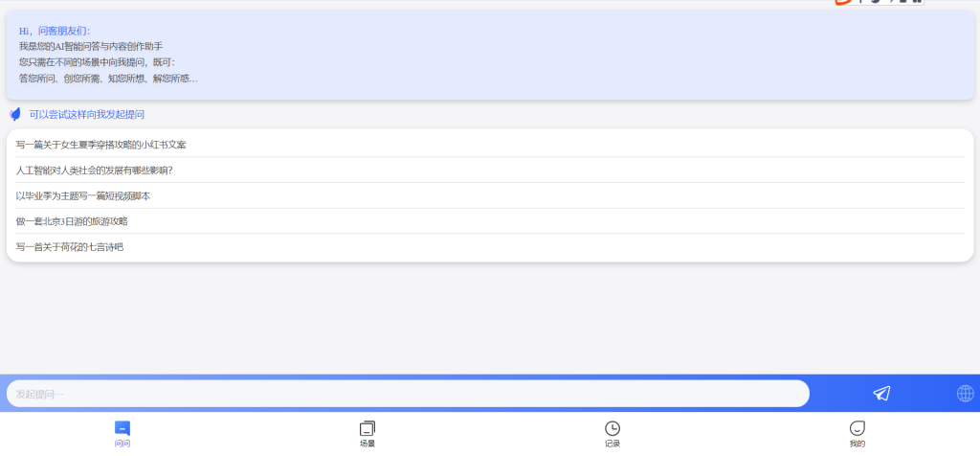980x456 pixels.
Task: Click the blue leaf icon beside suggestions heading
Action: click(15, 114)
